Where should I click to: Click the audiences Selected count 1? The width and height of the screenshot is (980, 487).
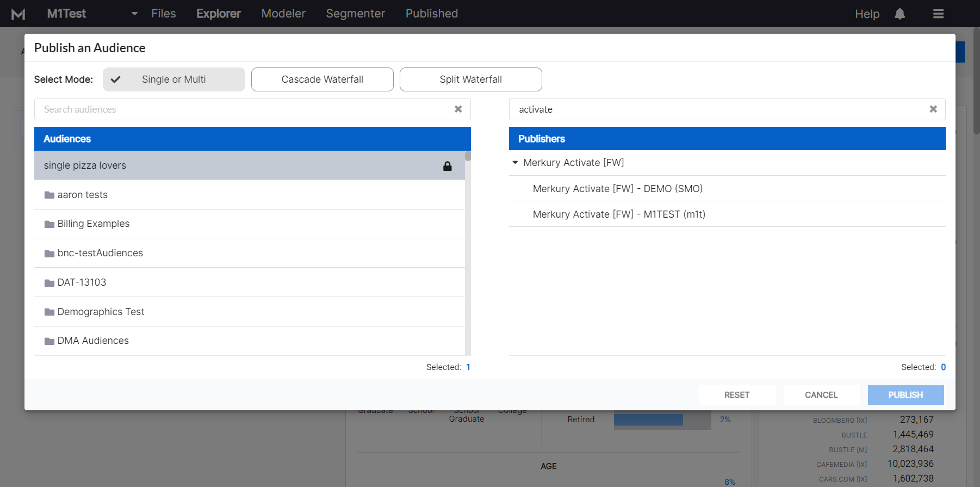[468, 367]
